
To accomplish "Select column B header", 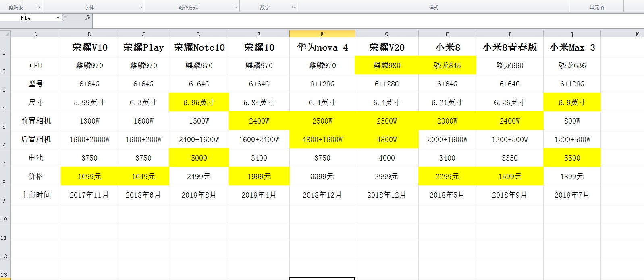I will click(x=89, y=34).
